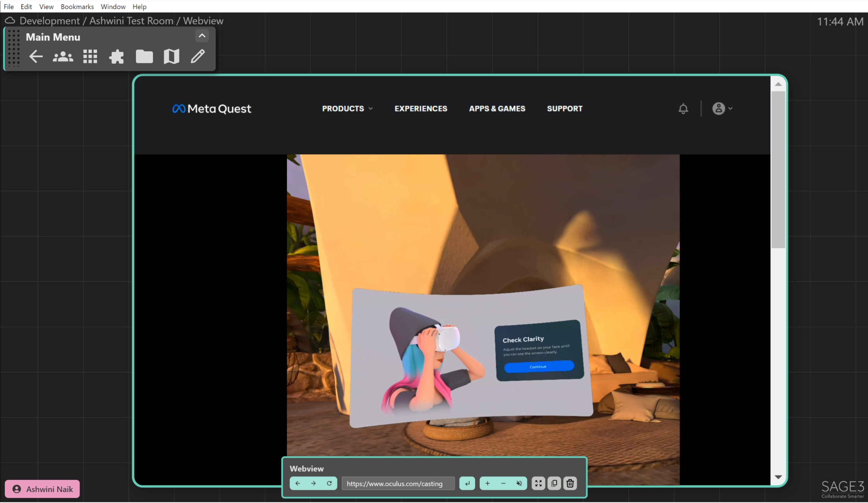Screen dimensions: 868x503
Task: Click the go-to-URL enter arrow button
Action: tap(467, 484)
